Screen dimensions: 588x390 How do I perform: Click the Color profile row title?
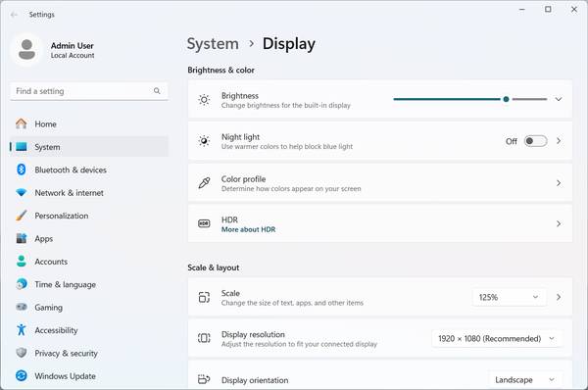click(243, 179)
